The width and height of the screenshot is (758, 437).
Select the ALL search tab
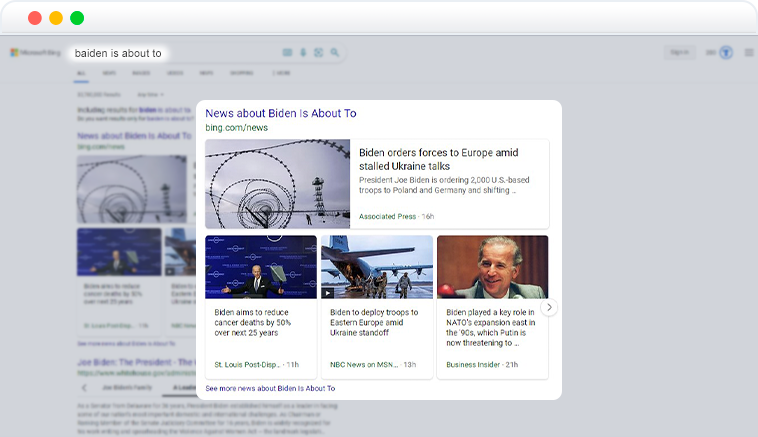[81, 73]
